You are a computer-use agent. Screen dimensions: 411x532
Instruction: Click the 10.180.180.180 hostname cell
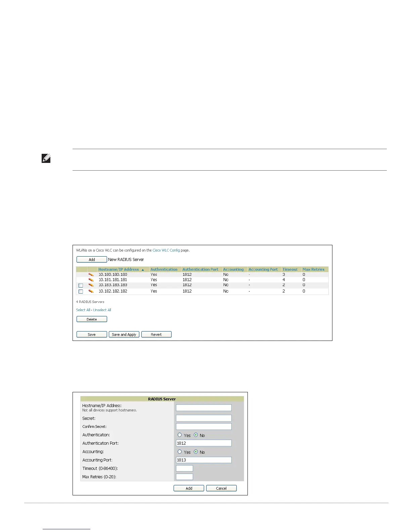(x=113, y=274)
